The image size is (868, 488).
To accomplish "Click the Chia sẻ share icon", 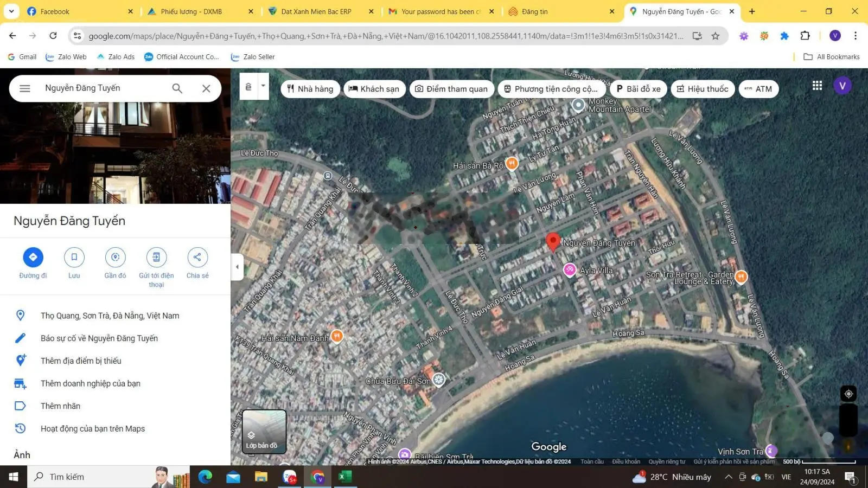I will (x=197, y=257).
